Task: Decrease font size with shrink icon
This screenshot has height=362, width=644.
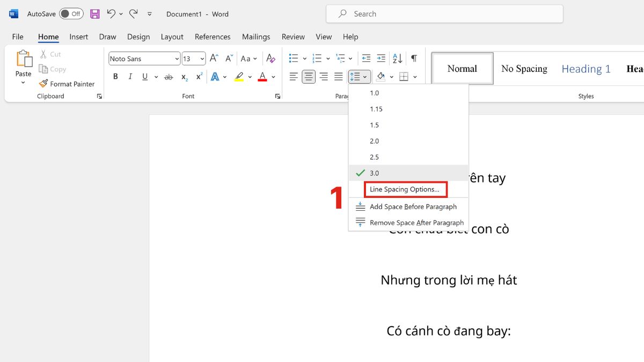Action: coord(229,58)
